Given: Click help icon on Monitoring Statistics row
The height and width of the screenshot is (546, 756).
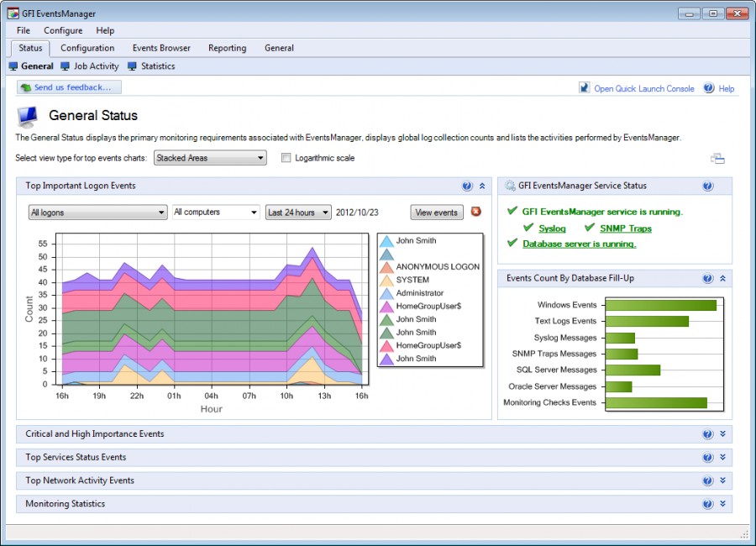Looking at the screenshot, I should [x=707, y=503].
